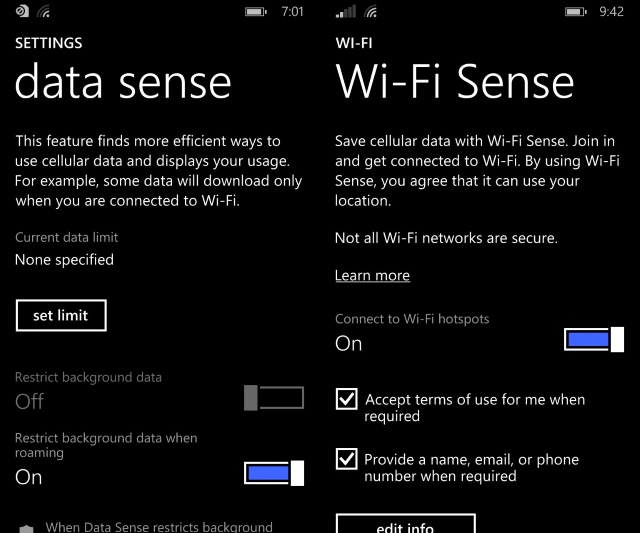This screenshot has height=533, width=640.
Task: Turn off Restrict background data when roaming
Action: coord(273,473)
